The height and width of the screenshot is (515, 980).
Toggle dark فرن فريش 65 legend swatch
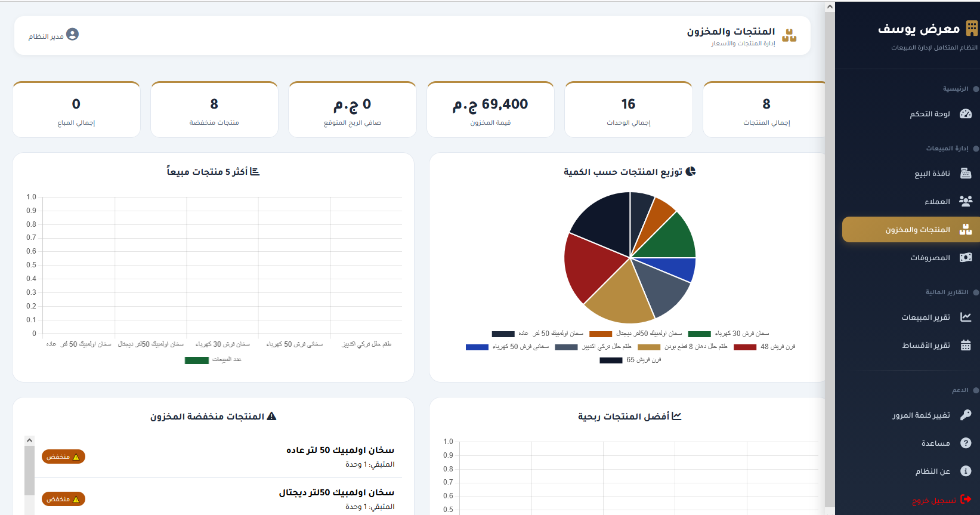point(611,360)
